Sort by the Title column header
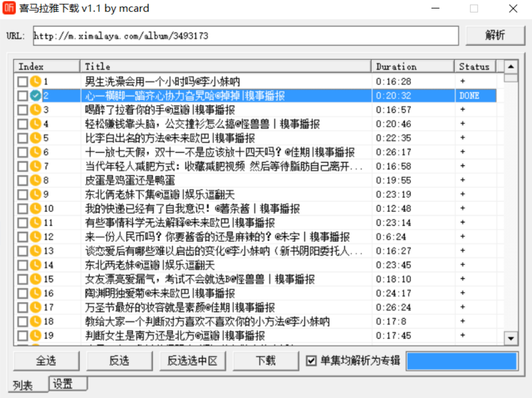532x398 pixels. tap(225, 66)
